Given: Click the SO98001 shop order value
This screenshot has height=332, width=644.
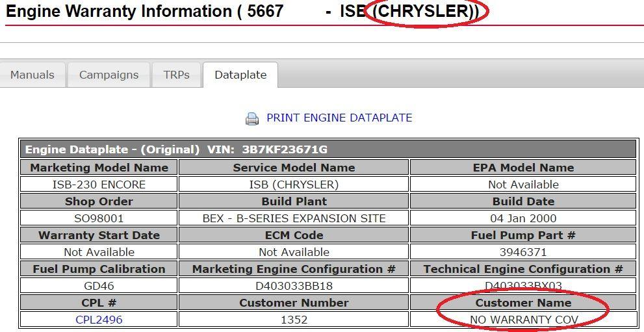Looking at the screenshot, I should click(99, 218).
